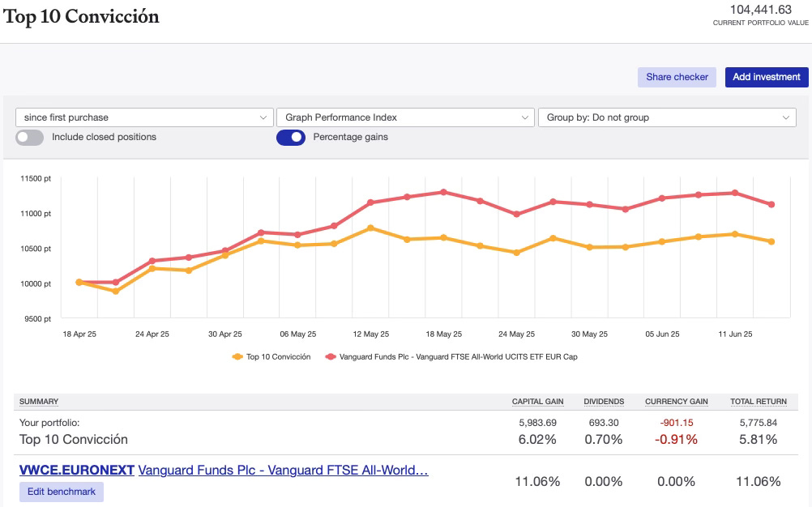Click the Top 10 Convicción summary row name

coord(74,440)
